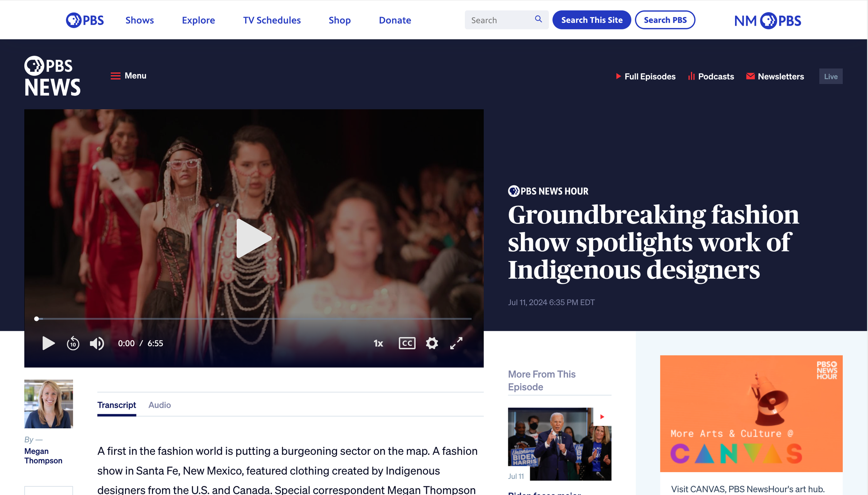Click the Search This Site button
This screenshot has width=868, height=495.
[x=592, y=20]
